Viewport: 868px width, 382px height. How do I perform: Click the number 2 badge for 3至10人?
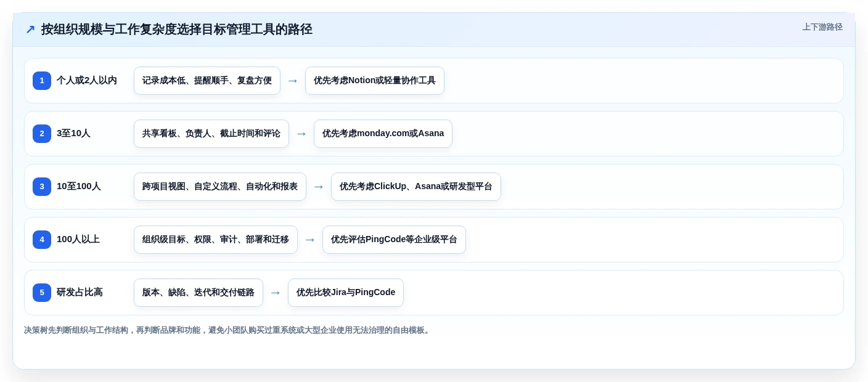(42, 134)
